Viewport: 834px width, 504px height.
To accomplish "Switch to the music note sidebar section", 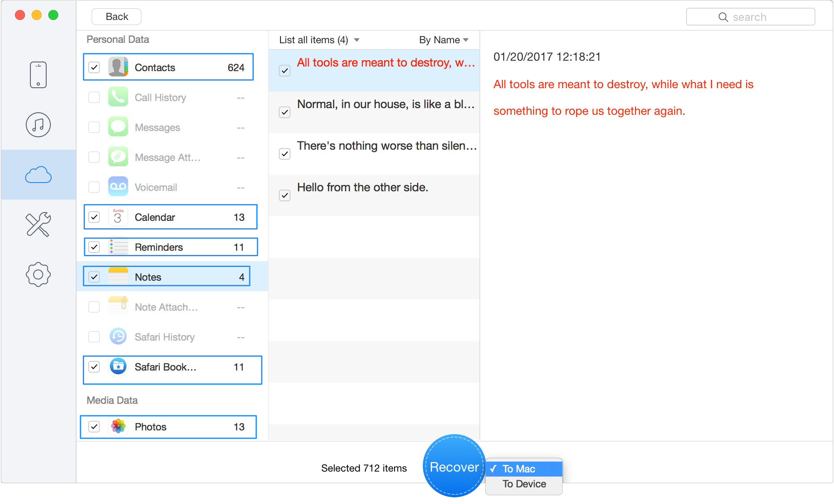I will click(38, 125).
